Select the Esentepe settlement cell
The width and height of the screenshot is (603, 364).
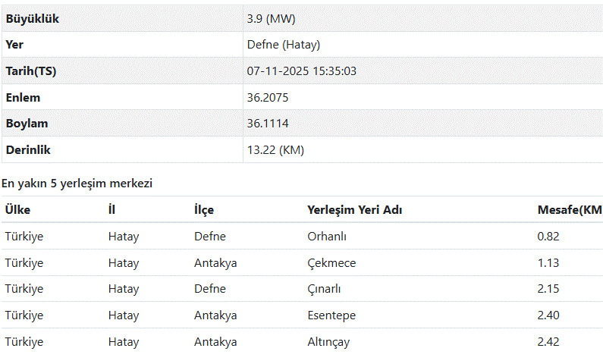(x=331, y=315)
